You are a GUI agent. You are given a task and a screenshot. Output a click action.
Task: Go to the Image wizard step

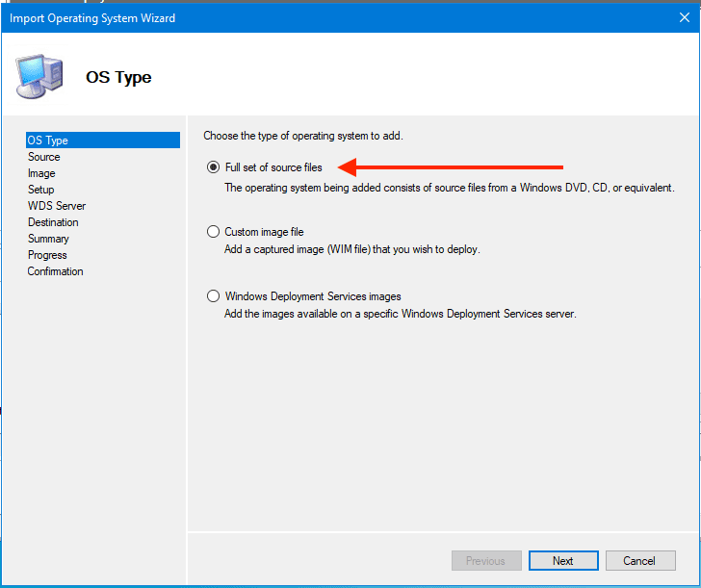[41, 173]
